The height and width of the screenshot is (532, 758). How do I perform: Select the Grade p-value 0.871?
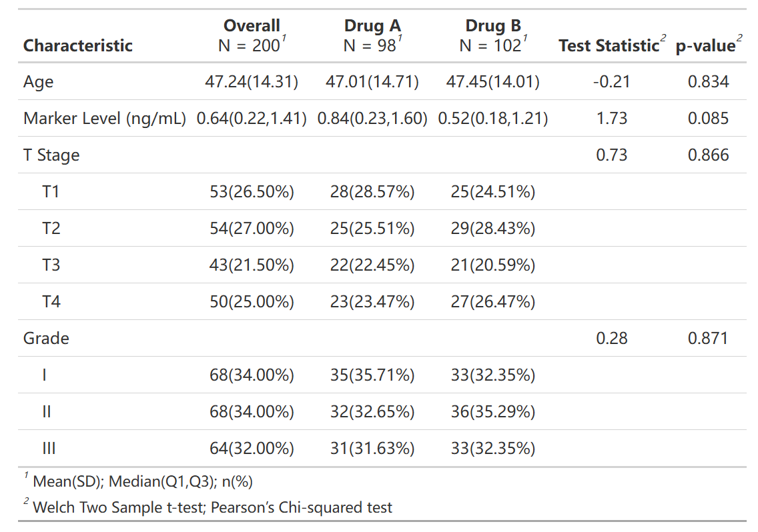(708, 338)
